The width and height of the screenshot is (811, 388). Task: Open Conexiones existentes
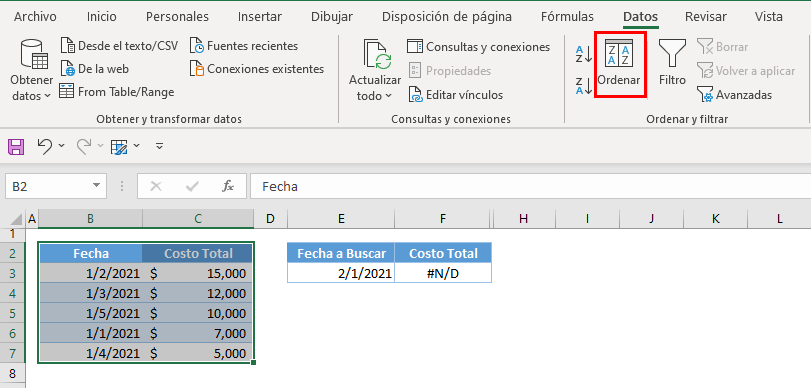(257, 69)
